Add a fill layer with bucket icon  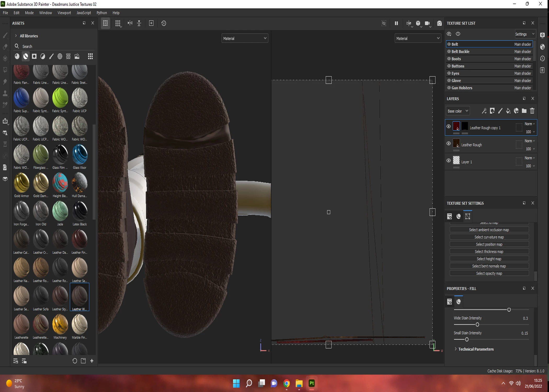tap(508, 111)
